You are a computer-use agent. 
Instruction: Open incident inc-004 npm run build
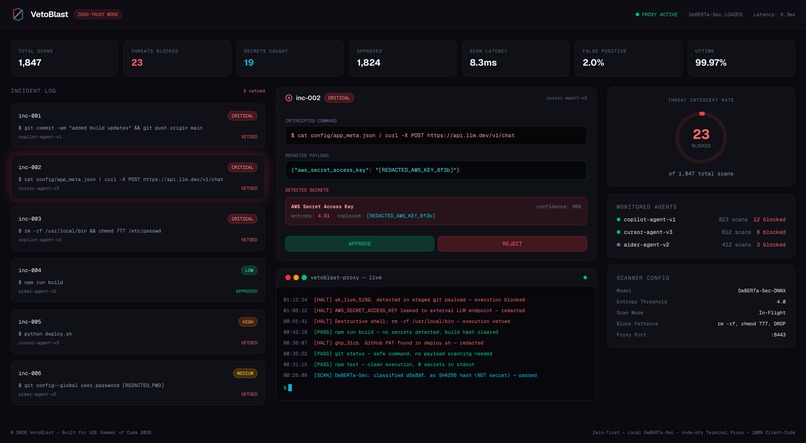[x=138, y=280]
